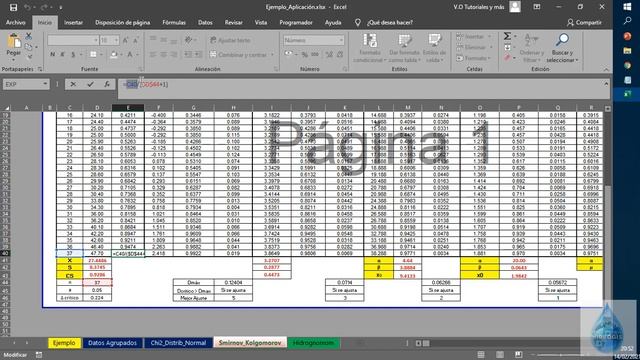640x360 pixels.
Task: Open Insert Function fx dialog
Action: tap(107, 84)
